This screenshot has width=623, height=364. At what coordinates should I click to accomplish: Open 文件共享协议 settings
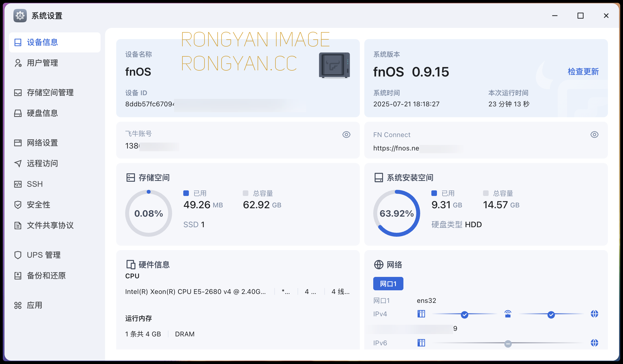[x=55, y=226]
